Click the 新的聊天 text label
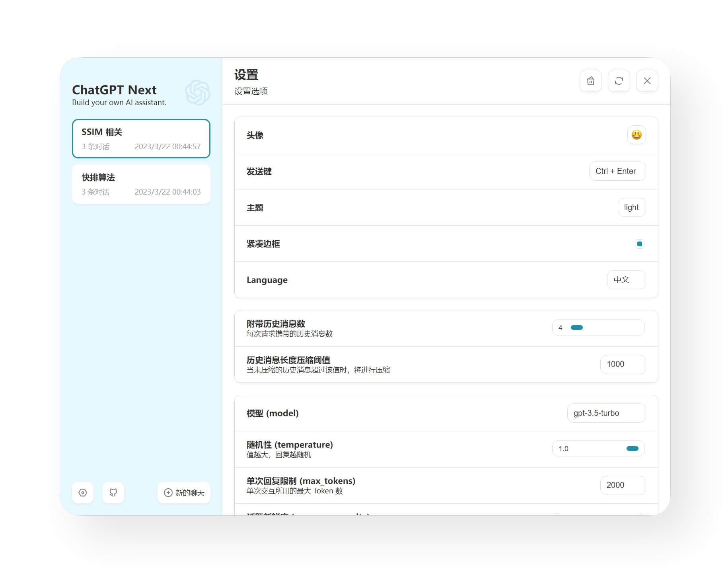This screenshot has width=728, height=573. point(190,493)
